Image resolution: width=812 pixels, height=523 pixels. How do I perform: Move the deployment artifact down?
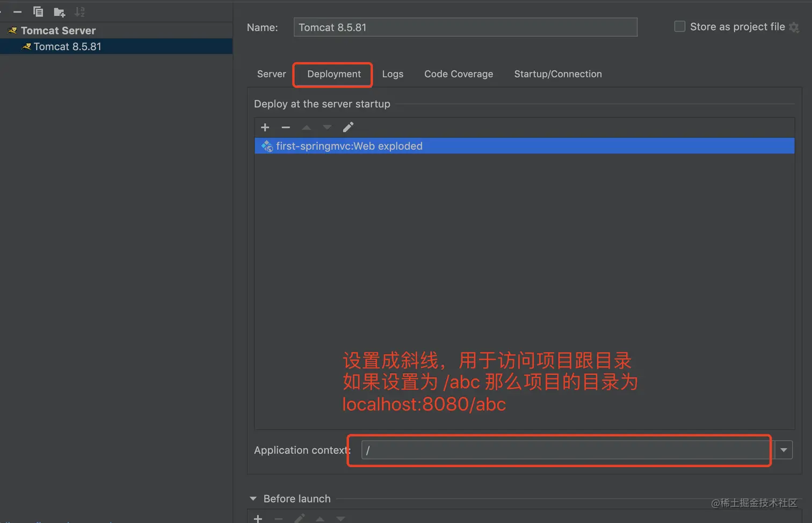coord(327,127)
